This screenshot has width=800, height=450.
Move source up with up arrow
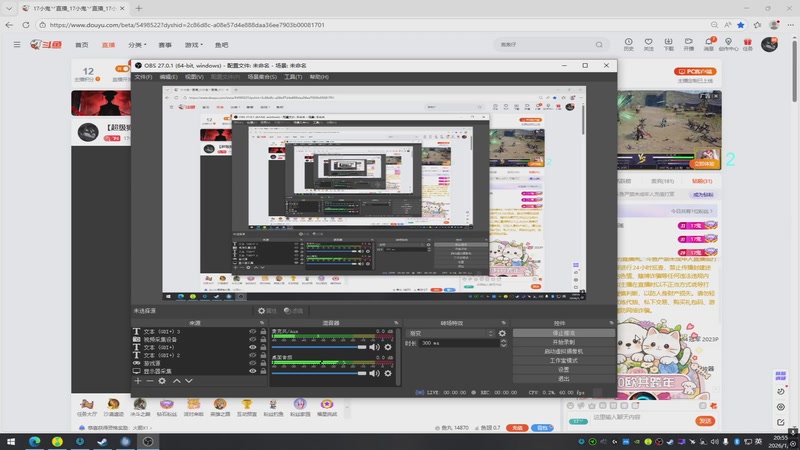(x=177, y=381)
